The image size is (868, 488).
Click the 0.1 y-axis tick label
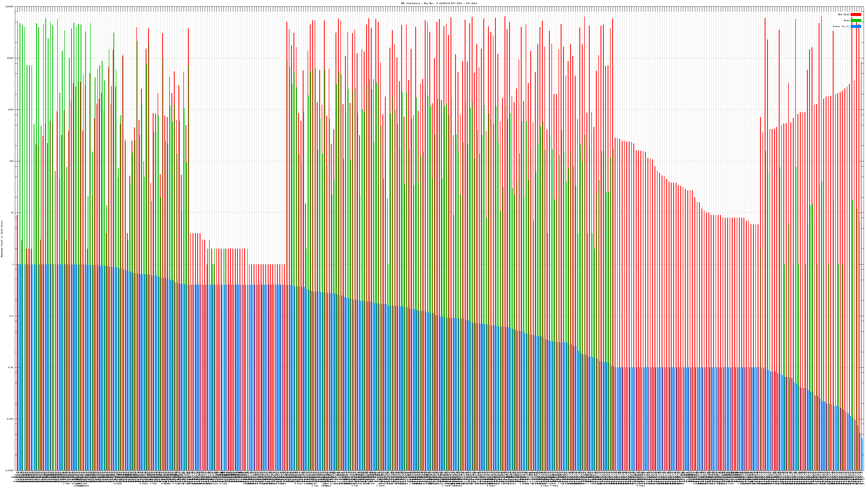[x=12, y=316]
